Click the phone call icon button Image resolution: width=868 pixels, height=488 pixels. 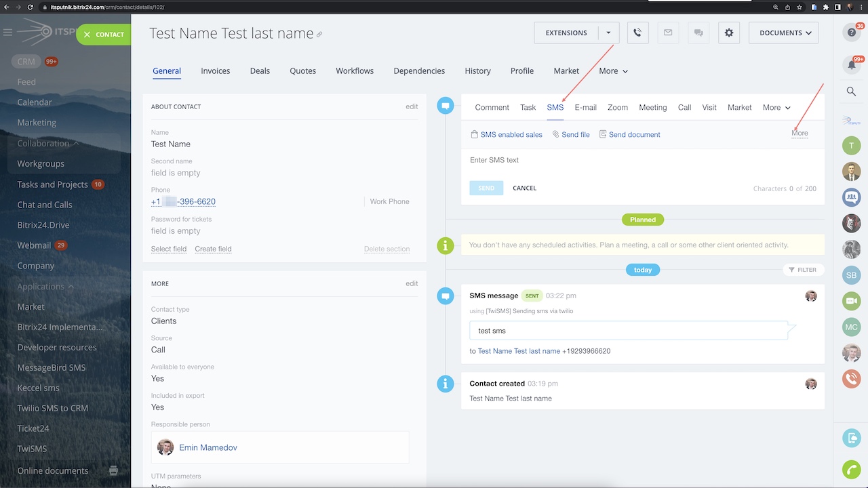637,33
